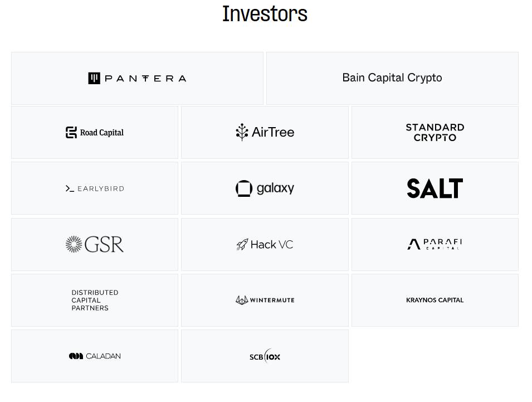Screen dimensions: 532x402
Task: Click the Caladan logo icon
Action: pyautogui.click(x=76, y=356)
